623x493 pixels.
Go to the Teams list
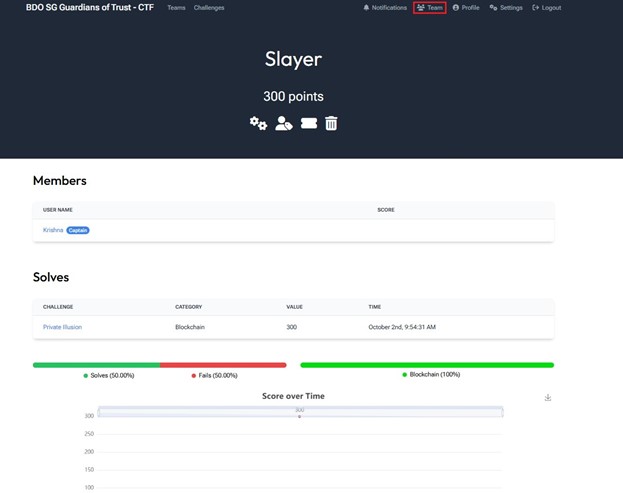pos(176,8)
